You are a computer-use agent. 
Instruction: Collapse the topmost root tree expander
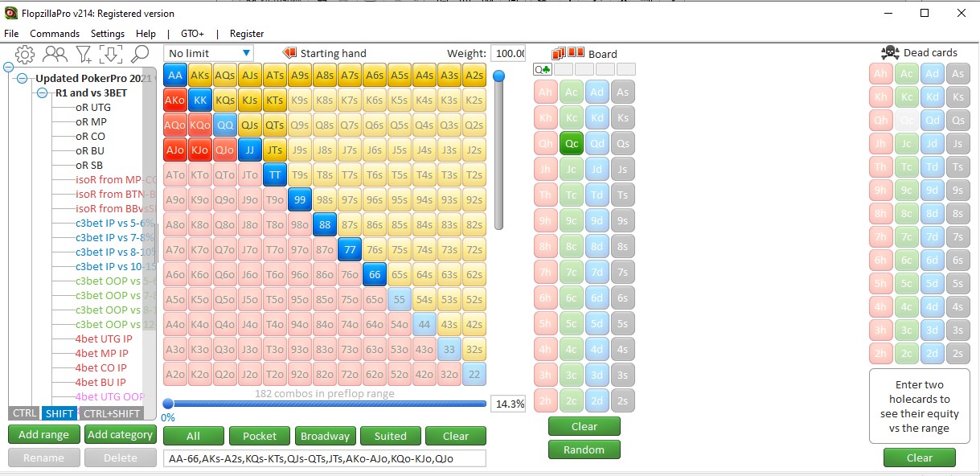pos(9,68)
